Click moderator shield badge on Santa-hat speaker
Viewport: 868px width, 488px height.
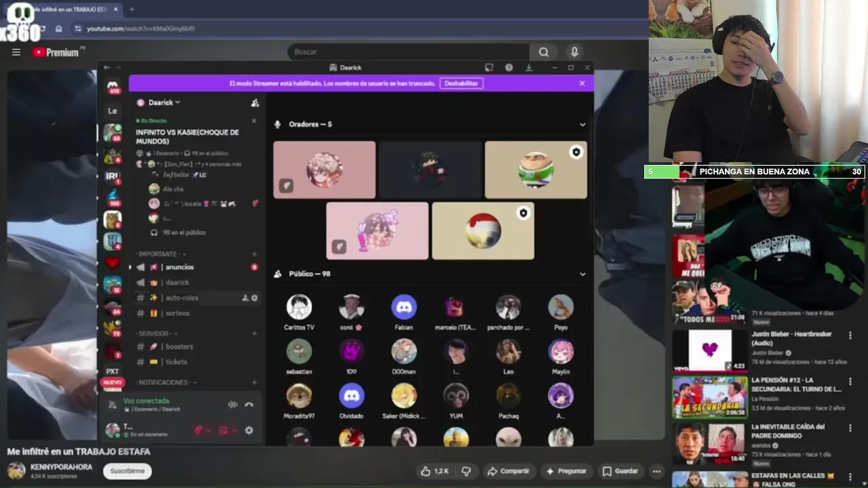(523, 213)
